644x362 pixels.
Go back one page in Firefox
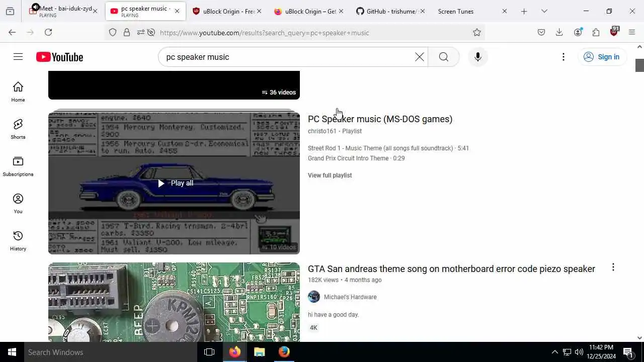(12, 32)
